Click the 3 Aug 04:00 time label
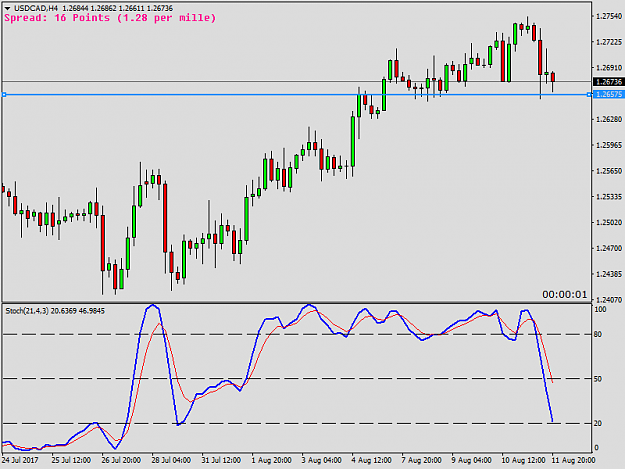625x469 pixels. coord(321,460)
